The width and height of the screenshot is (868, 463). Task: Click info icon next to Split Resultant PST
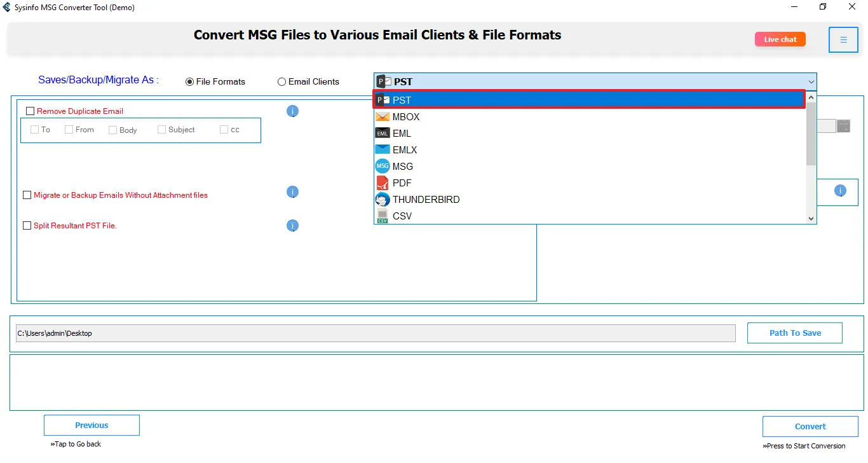[292, 226]
